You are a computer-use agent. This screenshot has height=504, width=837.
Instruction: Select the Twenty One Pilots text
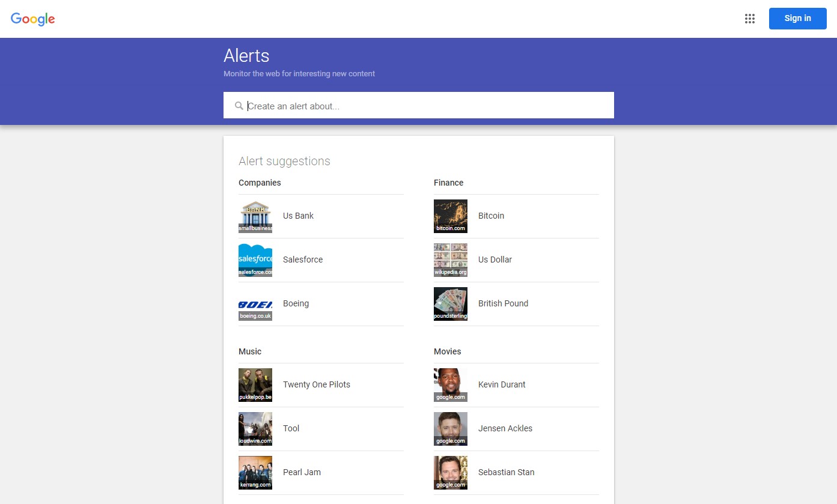click(317, 384)
